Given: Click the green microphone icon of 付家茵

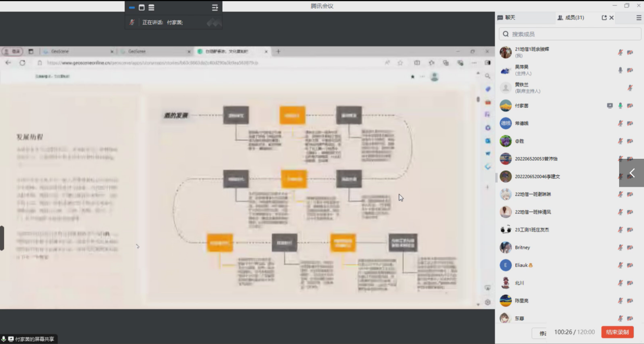Looking at the screenshot, I should [x=620, y=106].
